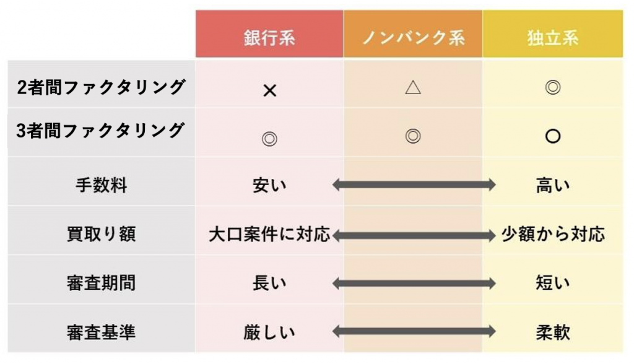Click the △ symbol under ノンバンク系
Screen dimensions: 634x364
coord(413,87)
